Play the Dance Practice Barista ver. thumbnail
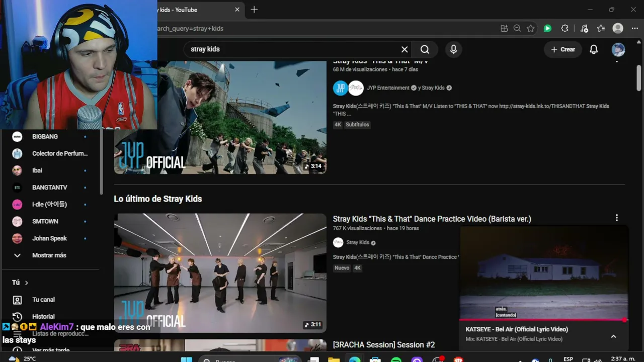Screen dimensions: 644x362 tap(220, 273)
